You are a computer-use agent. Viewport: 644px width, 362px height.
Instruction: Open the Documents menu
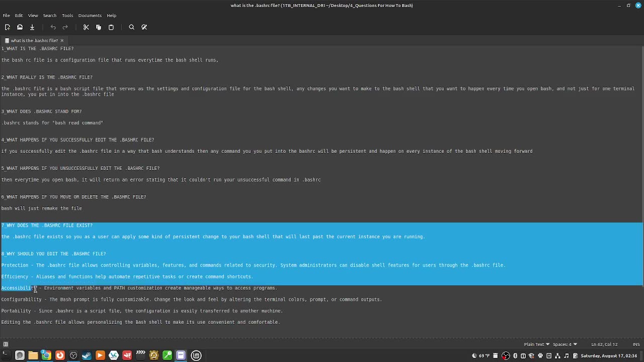(x=90, y=16)
